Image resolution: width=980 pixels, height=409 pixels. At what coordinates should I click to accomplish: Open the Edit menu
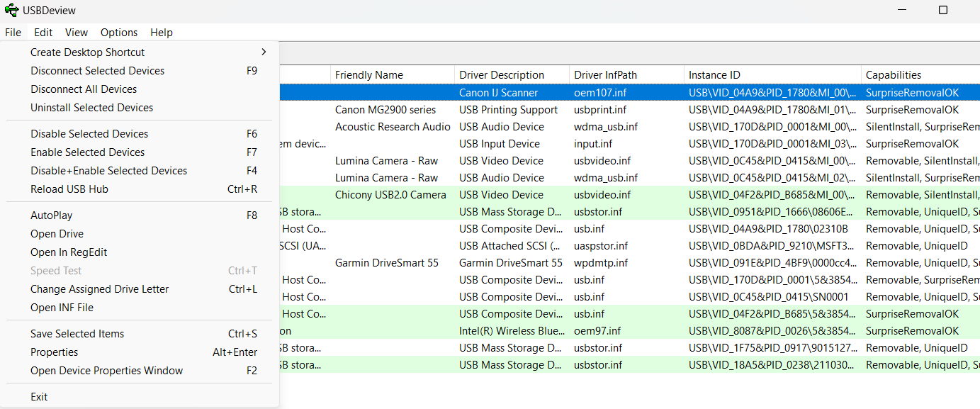tap(43, 32)
